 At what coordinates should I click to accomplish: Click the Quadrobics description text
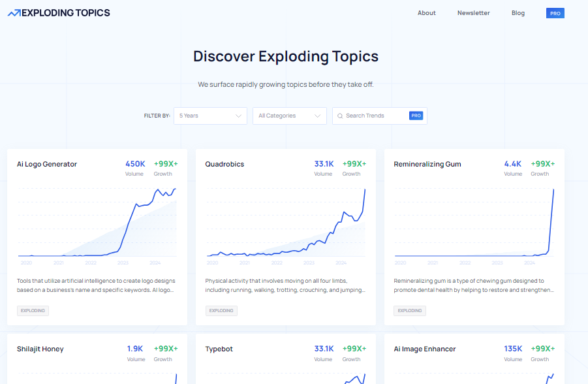(285, 285)
